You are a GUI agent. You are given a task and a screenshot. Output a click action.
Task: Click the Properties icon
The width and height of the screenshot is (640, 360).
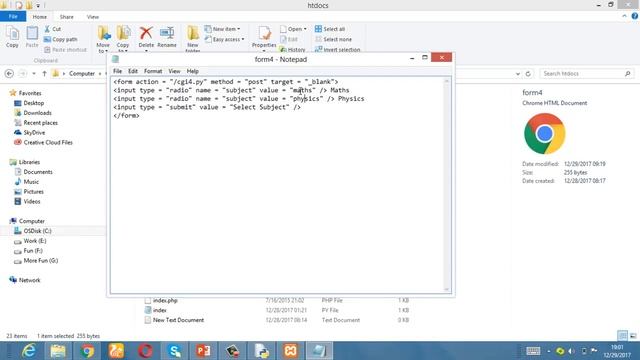tap(264, 33)
